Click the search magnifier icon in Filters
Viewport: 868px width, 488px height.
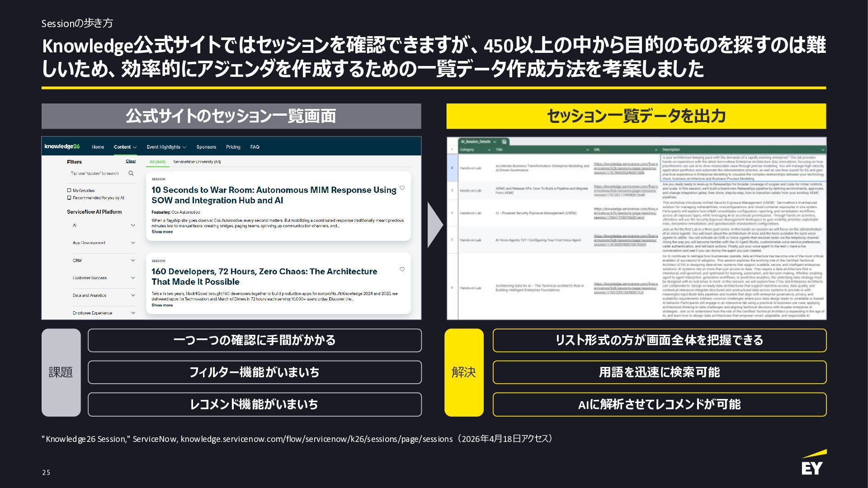point(131,174)
